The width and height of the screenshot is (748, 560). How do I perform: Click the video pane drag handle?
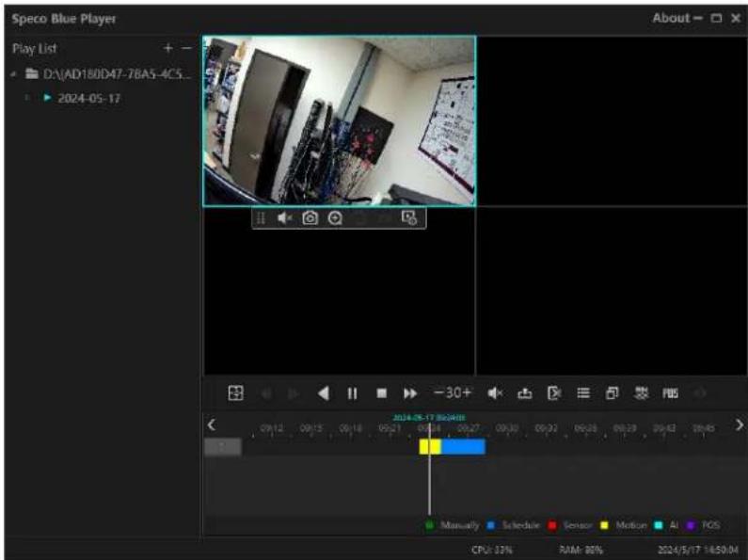coord(261,218)
